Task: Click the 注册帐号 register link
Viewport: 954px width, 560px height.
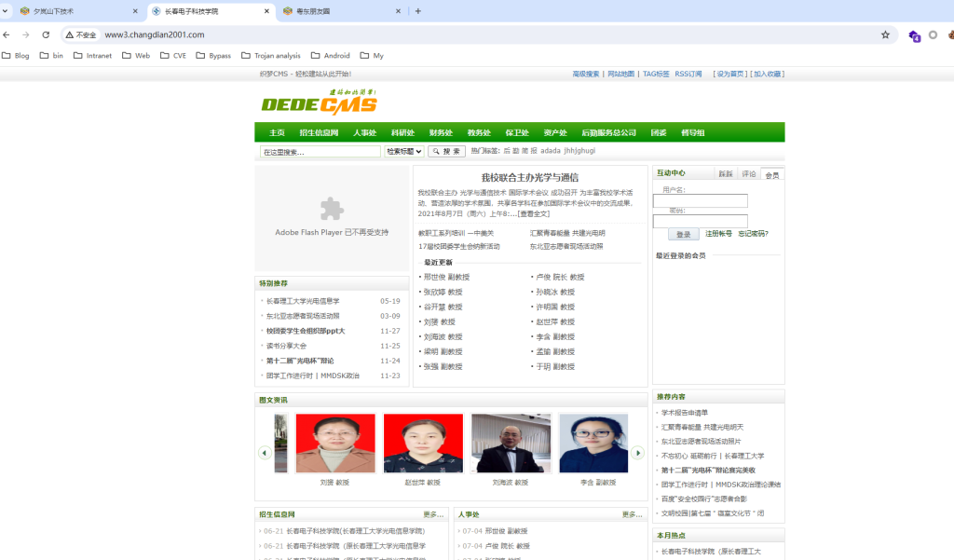Action: 718,234
